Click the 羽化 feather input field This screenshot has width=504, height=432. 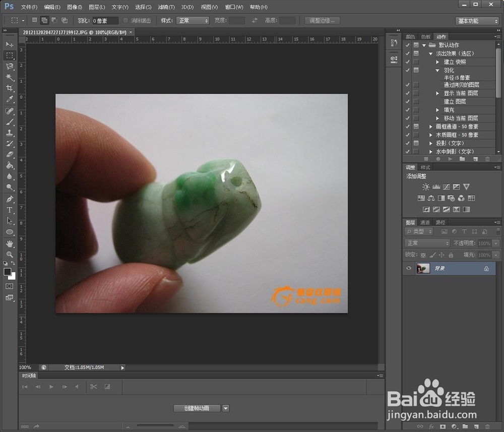(105, 21)
